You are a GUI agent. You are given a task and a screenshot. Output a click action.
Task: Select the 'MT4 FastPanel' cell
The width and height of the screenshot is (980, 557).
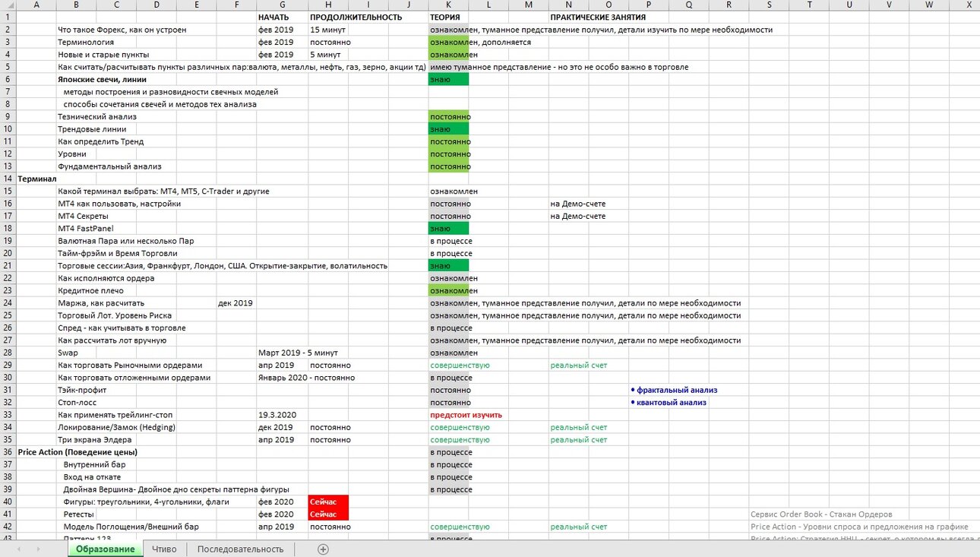click(86, 229)
